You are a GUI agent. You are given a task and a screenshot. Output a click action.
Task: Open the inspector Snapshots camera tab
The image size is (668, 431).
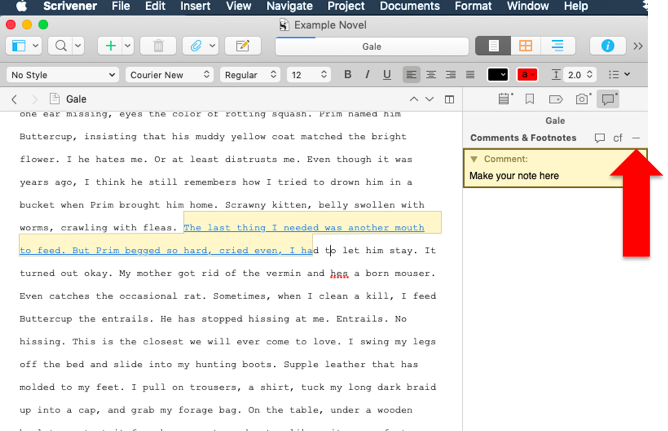pos(582,99)
